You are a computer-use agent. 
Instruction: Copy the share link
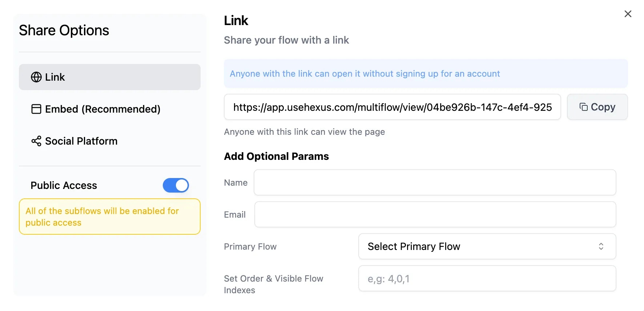pyautogui.click(x=597, y=107)
